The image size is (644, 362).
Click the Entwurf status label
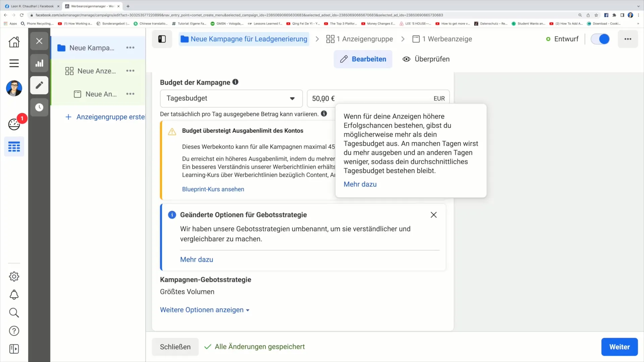click(566, 39)
